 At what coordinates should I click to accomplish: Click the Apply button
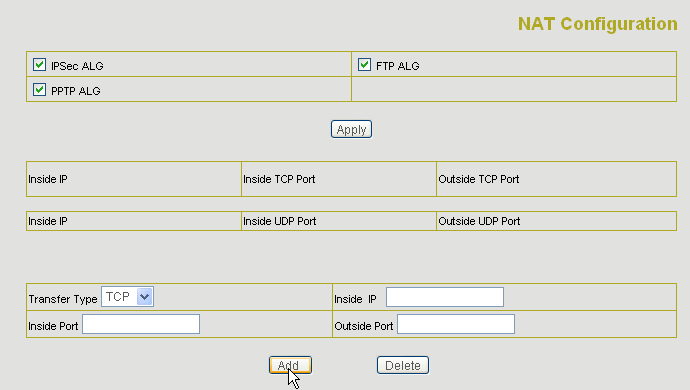pos(351,129)
